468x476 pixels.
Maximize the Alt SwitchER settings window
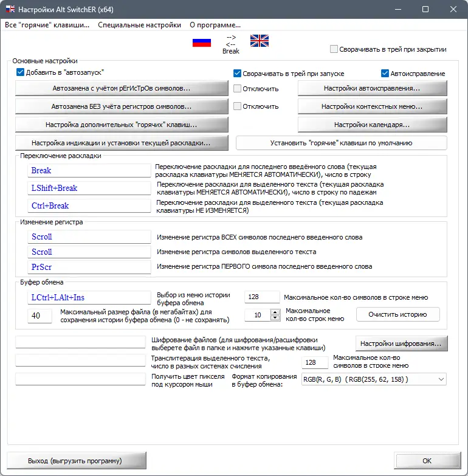pyautogui.click(x=425, y=9)
